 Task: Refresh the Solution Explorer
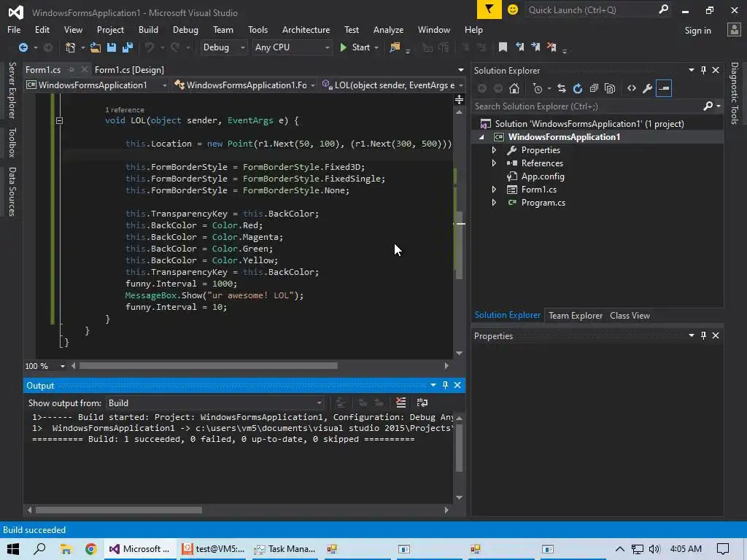(x=578, y=88)
